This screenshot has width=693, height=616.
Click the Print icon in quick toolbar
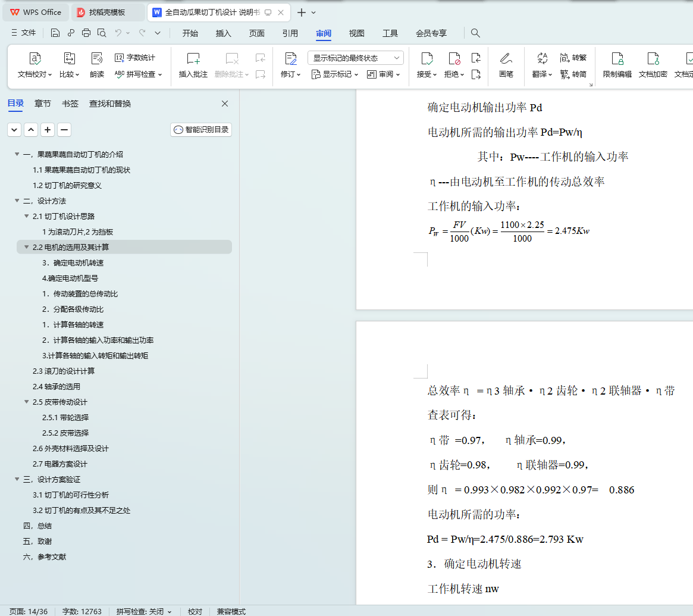coord(86,33)
